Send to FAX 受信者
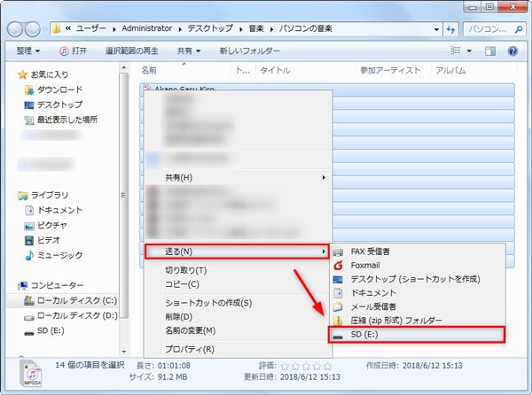 (x=418, y=252)
